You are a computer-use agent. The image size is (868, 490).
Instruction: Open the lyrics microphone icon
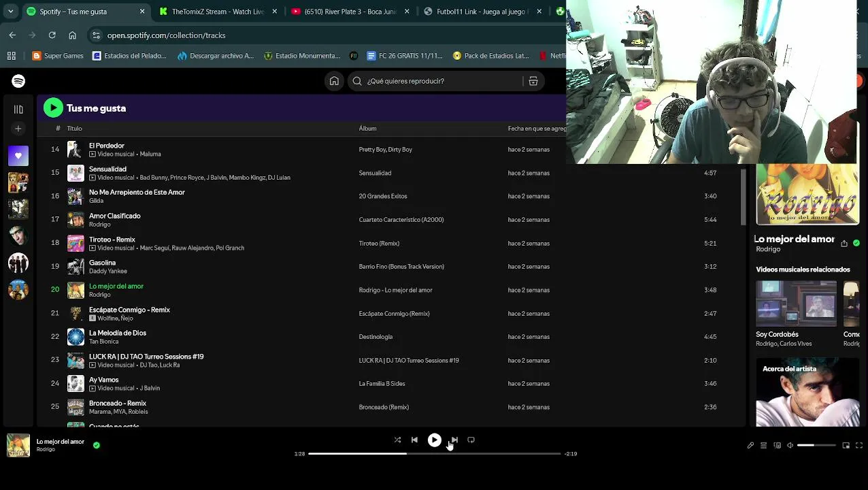tap(750, 446)
